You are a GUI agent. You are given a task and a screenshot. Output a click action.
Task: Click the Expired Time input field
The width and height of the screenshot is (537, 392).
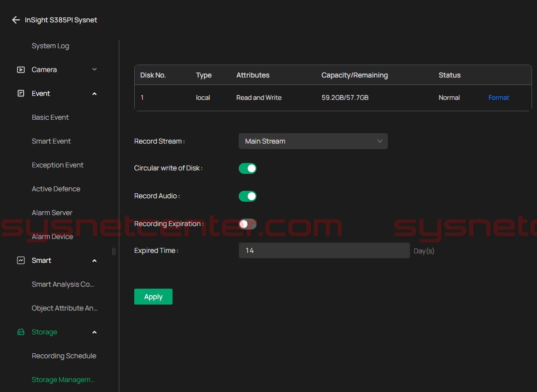point(324,251)
